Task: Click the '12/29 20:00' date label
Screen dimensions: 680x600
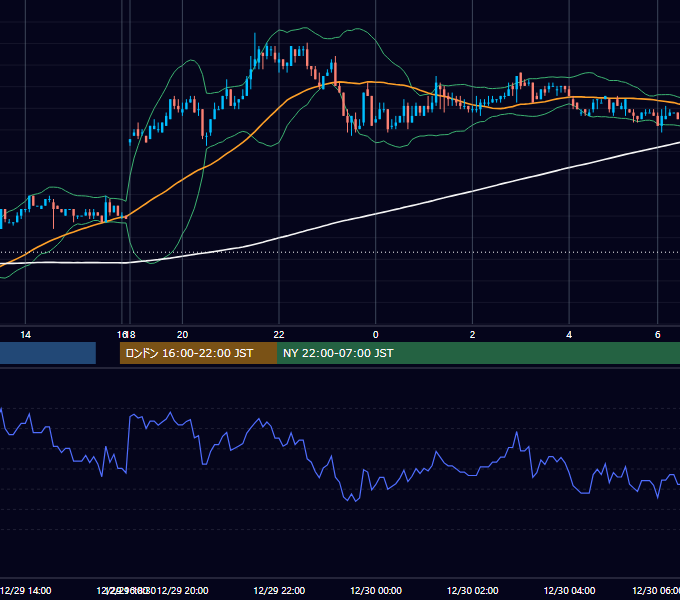Action: [183, 590]
